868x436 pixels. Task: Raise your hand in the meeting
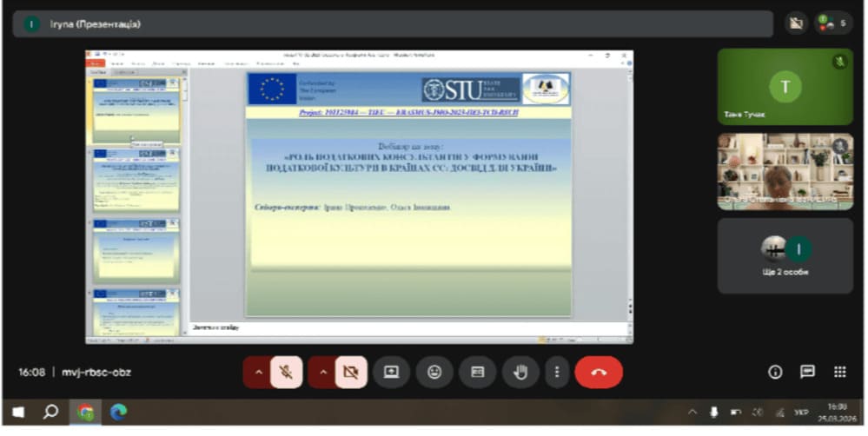520,372
